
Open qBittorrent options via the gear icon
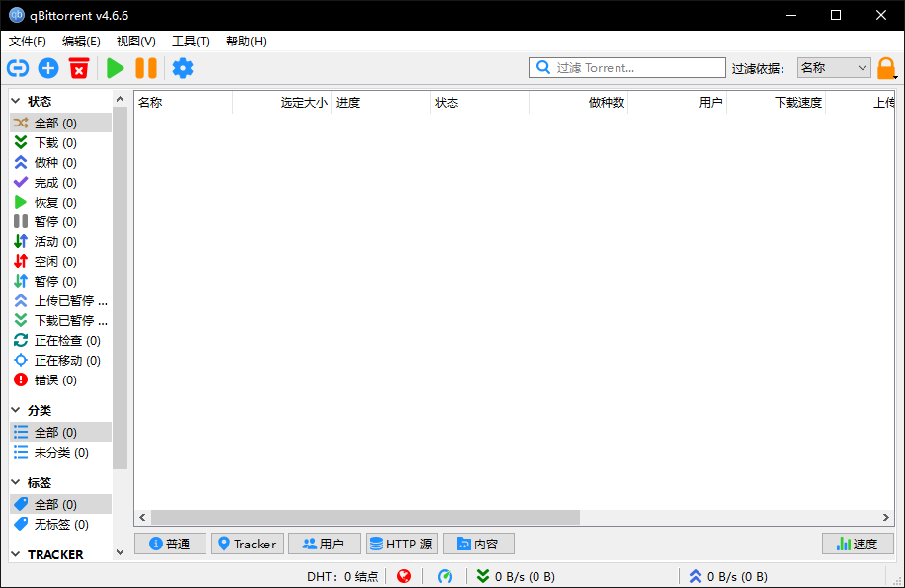(182, 68)
